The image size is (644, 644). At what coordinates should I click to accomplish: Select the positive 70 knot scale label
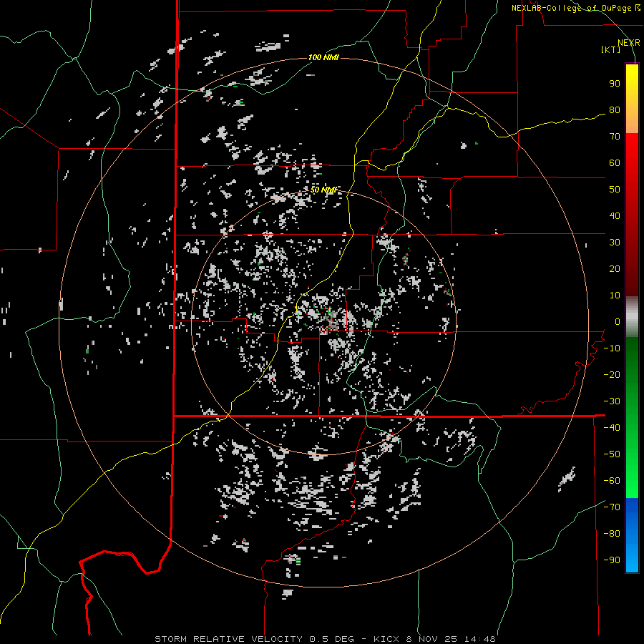[615, 137]
